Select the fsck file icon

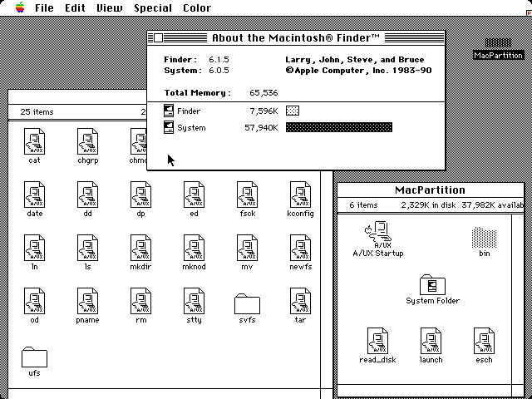[248, 195]
